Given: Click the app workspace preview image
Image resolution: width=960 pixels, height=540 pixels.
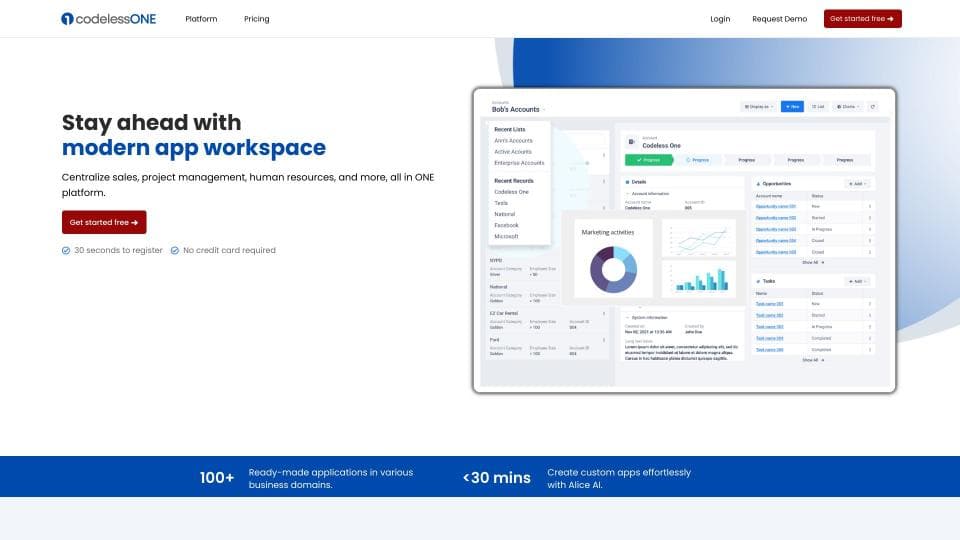Looking at the screenshot, I should pos(684,241).
